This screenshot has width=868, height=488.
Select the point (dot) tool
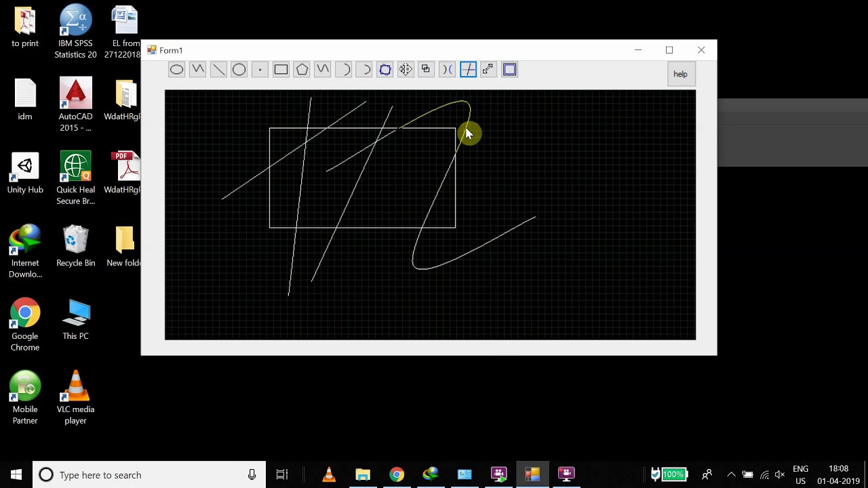coord(260,69)
